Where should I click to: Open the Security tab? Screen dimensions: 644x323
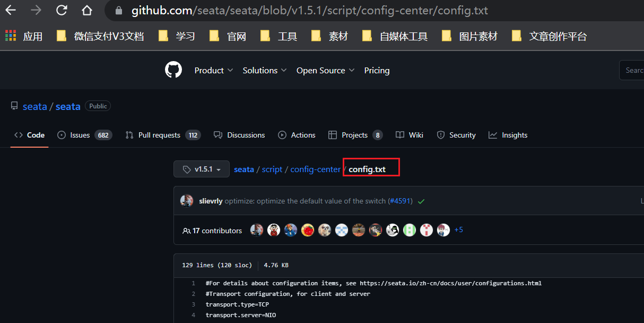tap(456, 135)
